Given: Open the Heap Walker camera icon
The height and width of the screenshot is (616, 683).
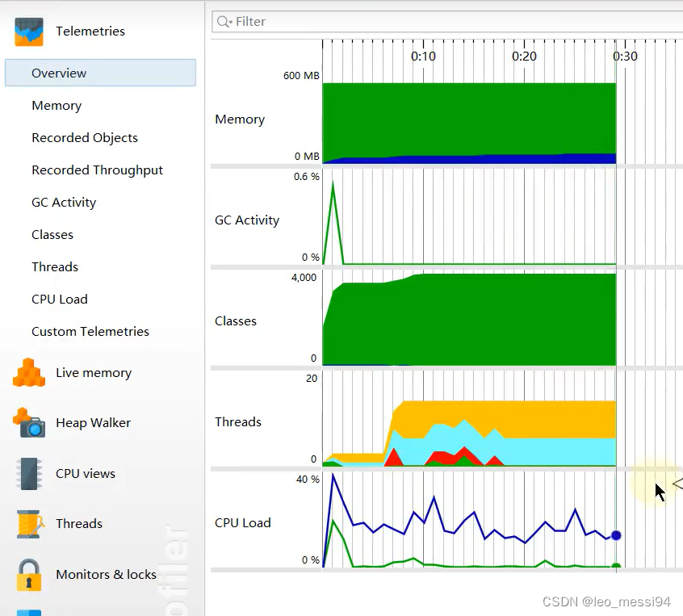Looking at the screenshot, I should [x=29, y=422].
